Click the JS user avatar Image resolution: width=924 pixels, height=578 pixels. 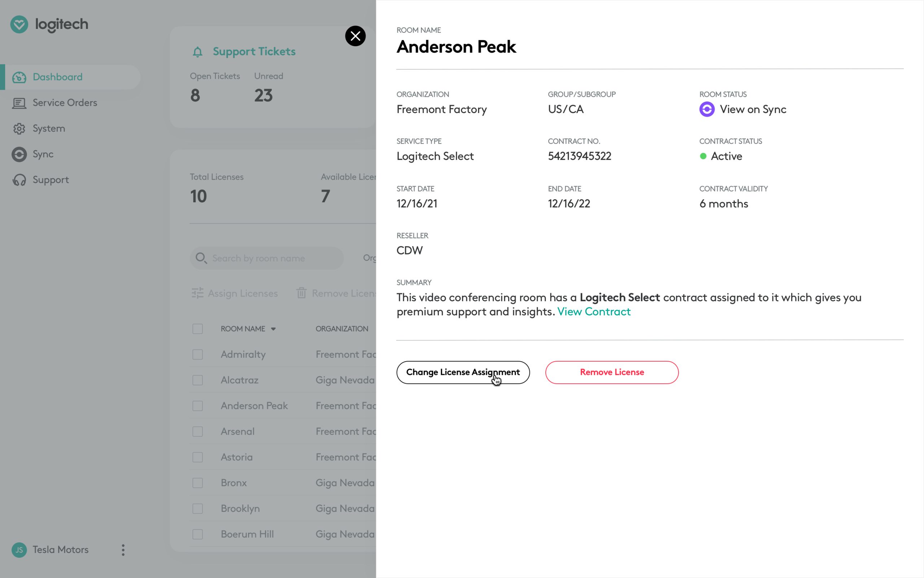[x=19, y=550]
